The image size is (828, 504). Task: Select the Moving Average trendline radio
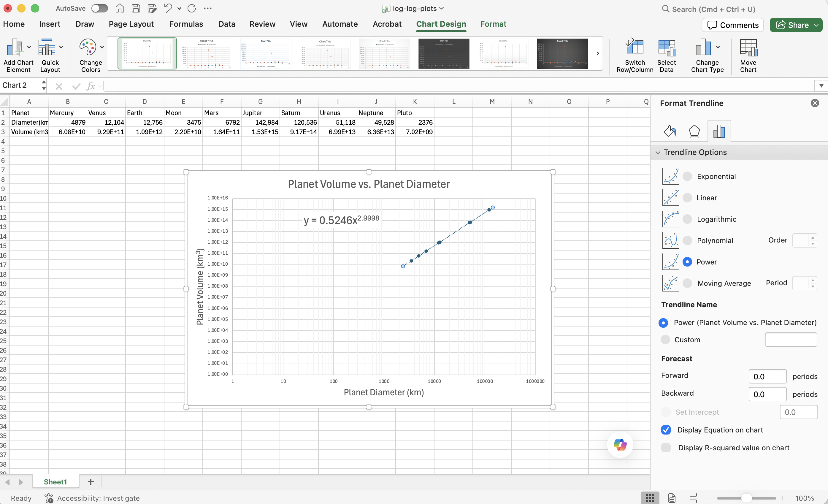[687, 283]
